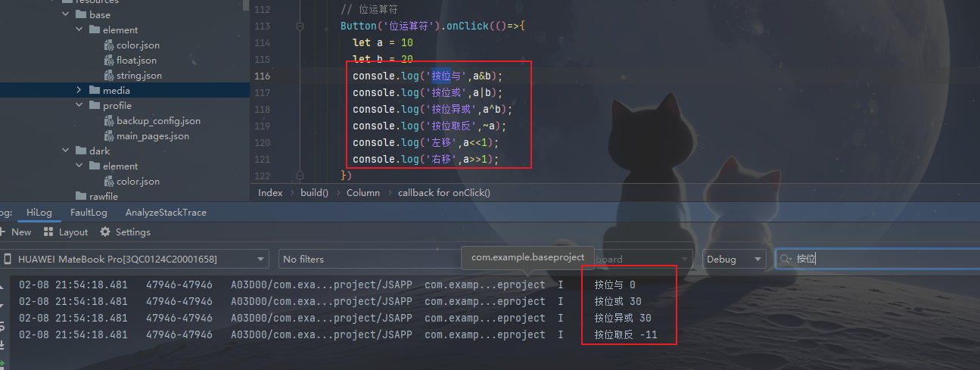The image size is (980, 370).
Task: Click code line let a = 10
Action: tap(382, 42)
